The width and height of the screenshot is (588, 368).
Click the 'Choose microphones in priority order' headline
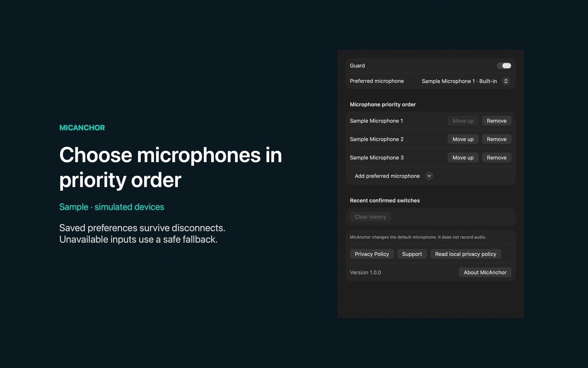pyautogui.click(x=171, y=167)
